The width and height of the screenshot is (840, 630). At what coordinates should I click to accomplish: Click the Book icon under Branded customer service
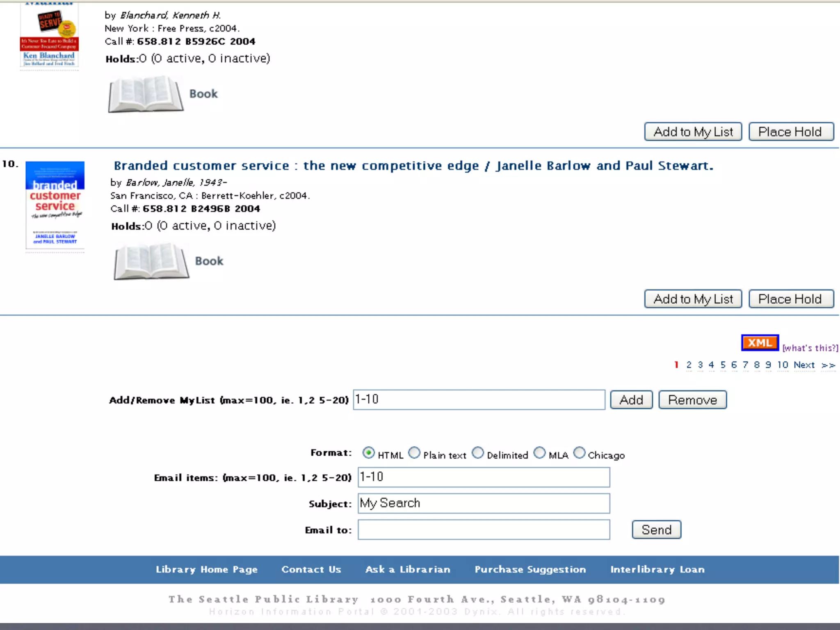[x=151, y=261]
